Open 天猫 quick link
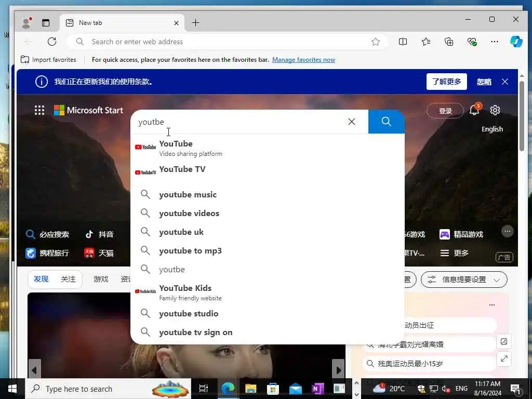 pos(99,253)
